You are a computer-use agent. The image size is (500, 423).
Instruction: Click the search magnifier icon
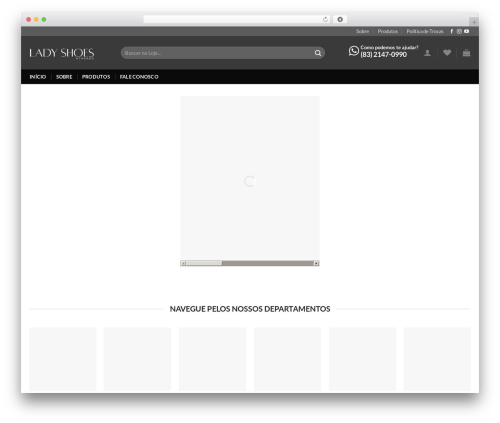pos(318,53)
